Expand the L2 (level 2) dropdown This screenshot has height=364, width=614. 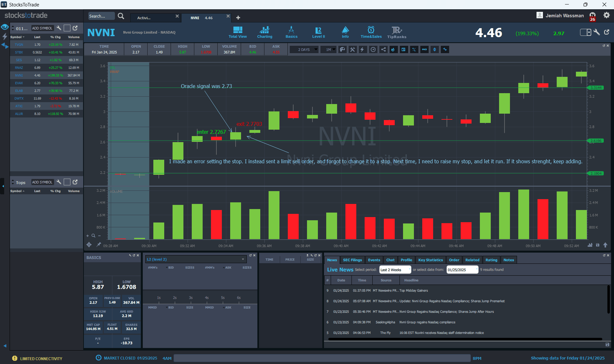(196, 259)
